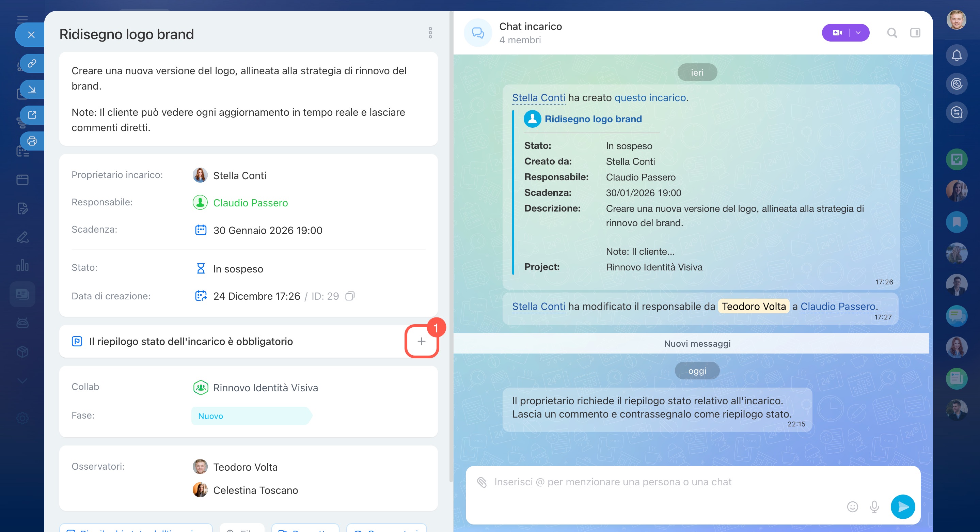Open the 'questo incarico' link
The image size is (980, 532).
coord(650,98)
